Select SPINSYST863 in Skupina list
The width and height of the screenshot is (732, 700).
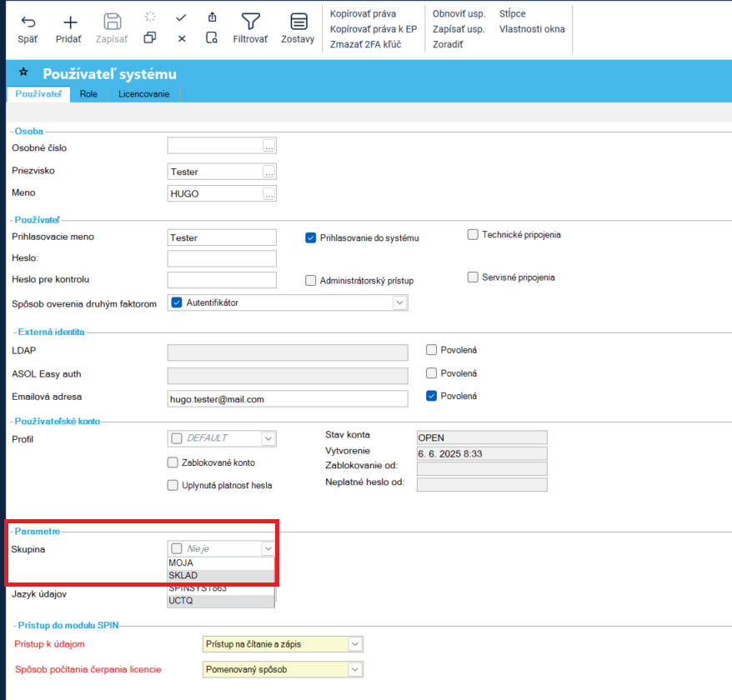221,588
